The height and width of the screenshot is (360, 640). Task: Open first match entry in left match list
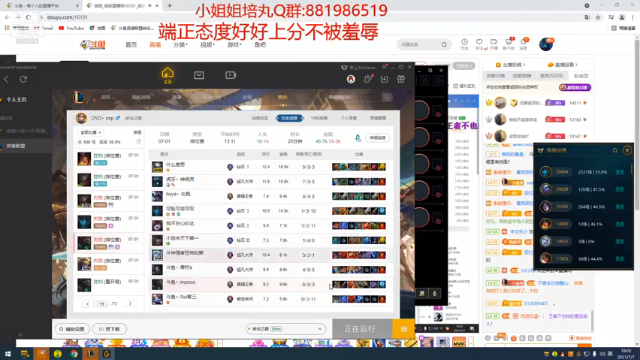point(109,158)
